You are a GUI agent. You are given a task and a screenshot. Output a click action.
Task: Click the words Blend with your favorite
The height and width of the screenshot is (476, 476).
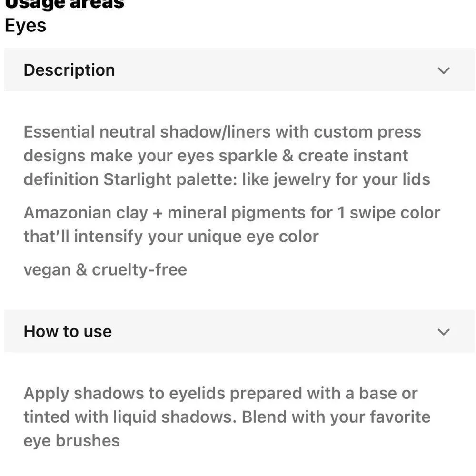click(x=336, y=417)
